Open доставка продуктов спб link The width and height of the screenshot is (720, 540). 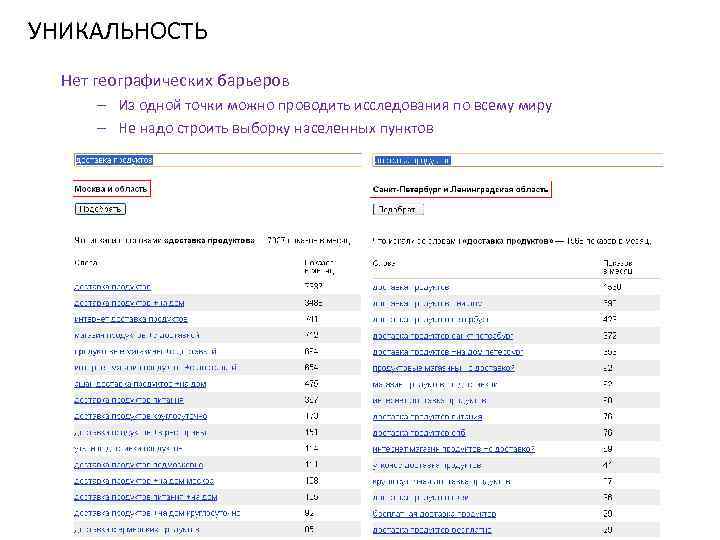(420, 432)
